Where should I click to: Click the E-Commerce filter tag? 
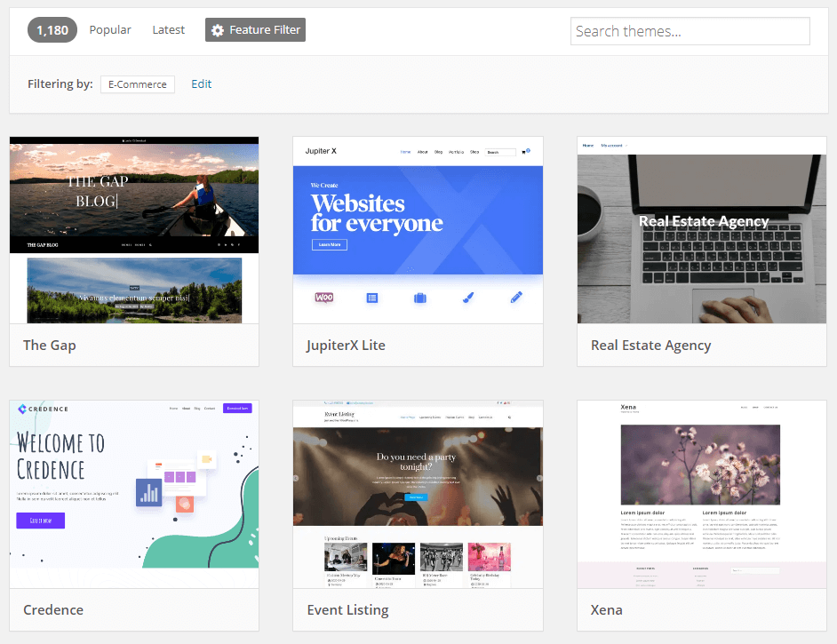tap(137, 84)
